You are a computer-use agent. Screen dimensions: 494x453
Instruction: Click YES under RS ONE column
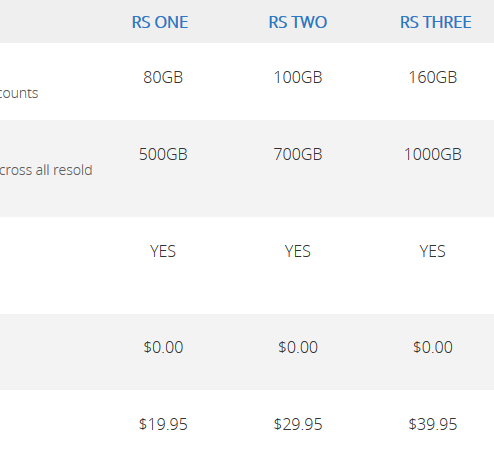(x=163, y=251)
